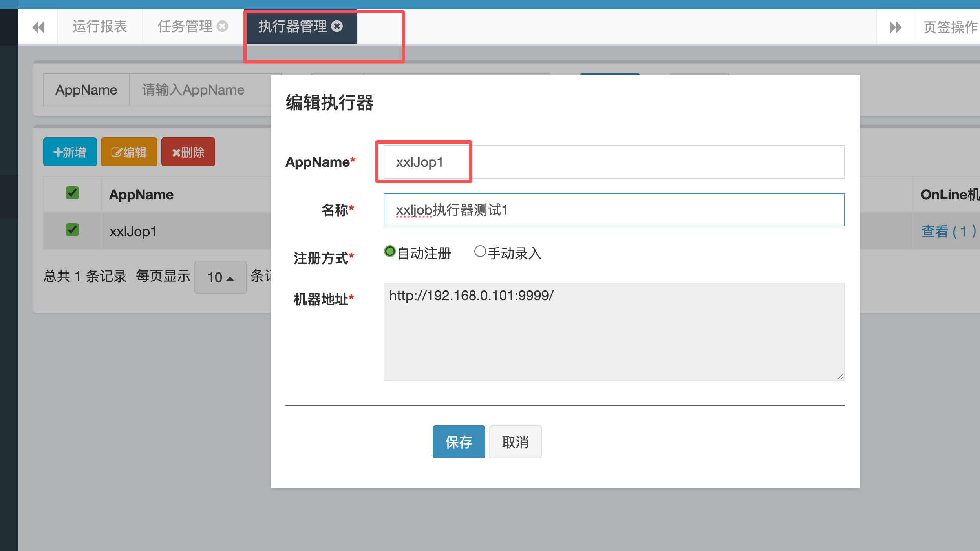Click the 新增 plus button
This screenshot has width=980, height=551.
click(x=70, y=152)
